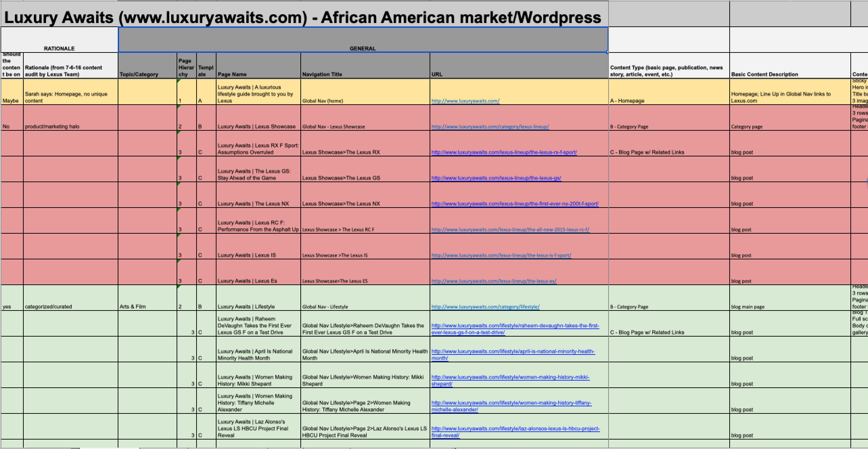Select 'Lexus Showcase >The Lexus IS' navigation cell
This screenshot has height=449, width=868.
(365, 246)
